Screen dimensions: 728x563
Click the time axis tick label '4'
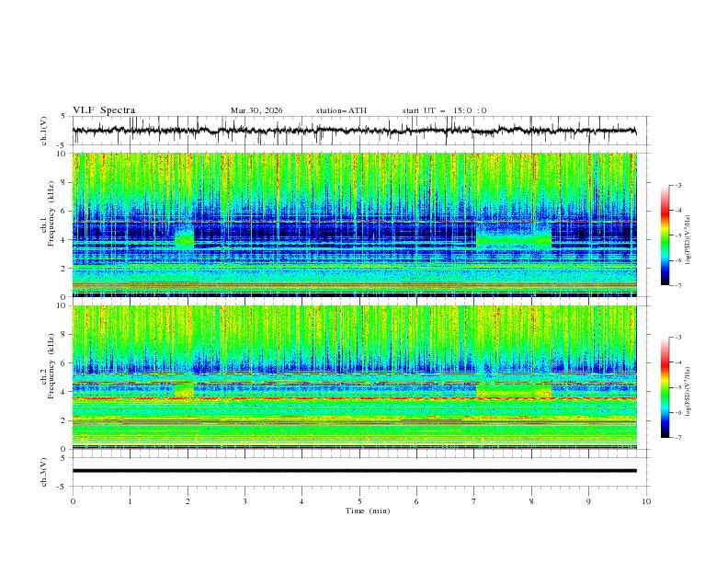[x=301, y=501]
